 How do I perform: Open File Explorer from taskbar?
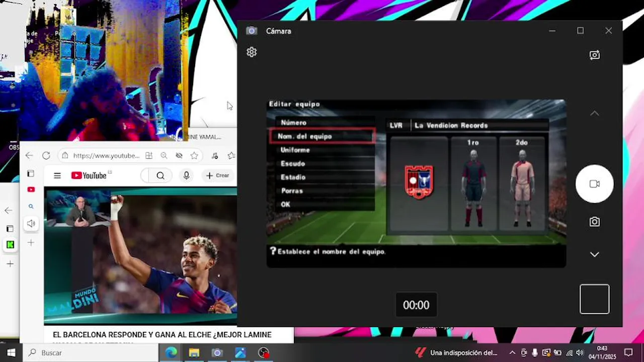tap(194, 353)
